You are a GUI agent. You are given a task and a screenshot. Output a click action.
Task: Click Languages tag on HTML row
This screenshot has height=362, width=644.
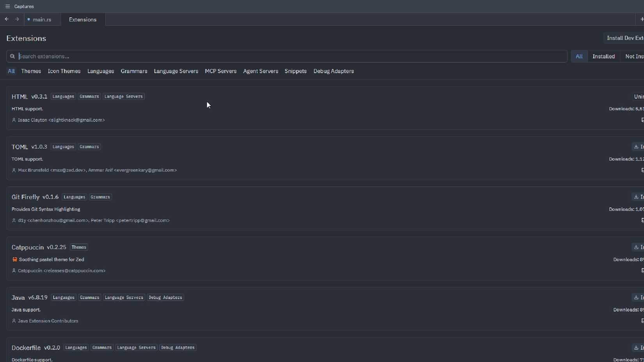click(x=63, y=96)
